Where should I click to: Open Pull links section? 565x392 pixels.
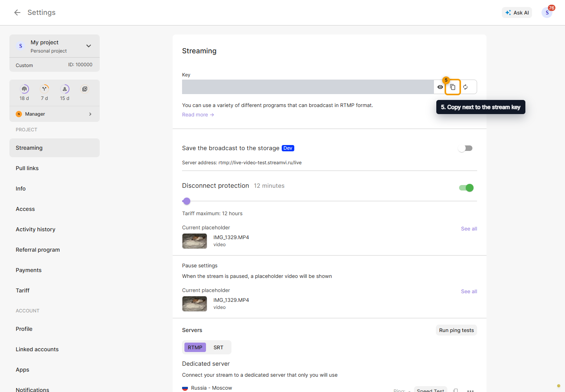pos(55,168)
